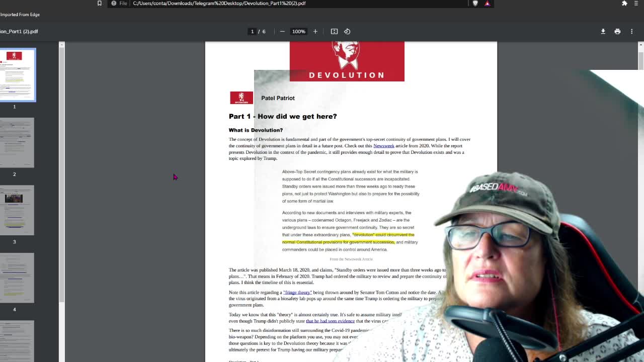Click the Brave Rewards triangle icon
The image size is (644, 362).
point(487,4)
